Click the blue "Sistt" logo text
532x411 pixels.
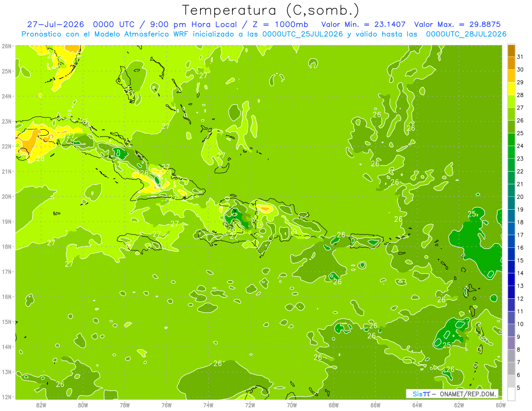point(421,394)
